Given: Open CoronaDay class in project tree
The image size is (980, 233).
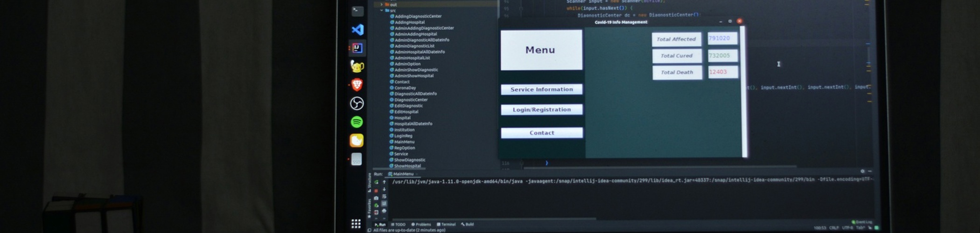Looking at the screenshot, I should (405, 88).
